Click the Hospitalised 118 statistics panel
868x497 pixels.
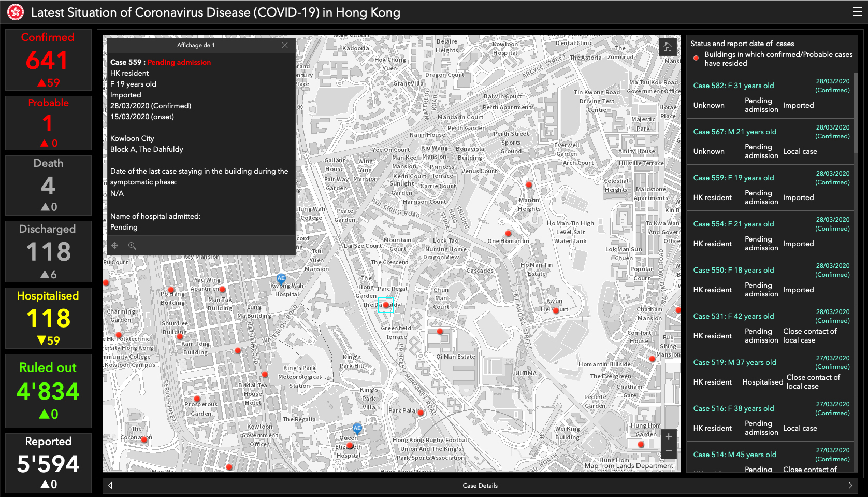tap(48, 318)
